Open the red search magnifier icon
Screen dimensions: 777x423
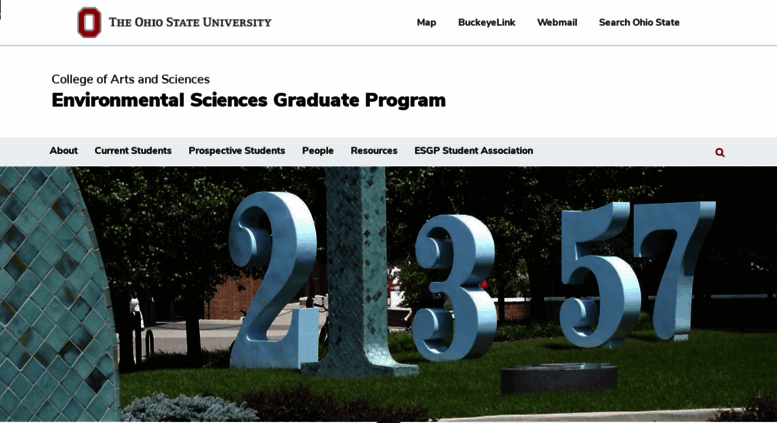click(720, 153)
